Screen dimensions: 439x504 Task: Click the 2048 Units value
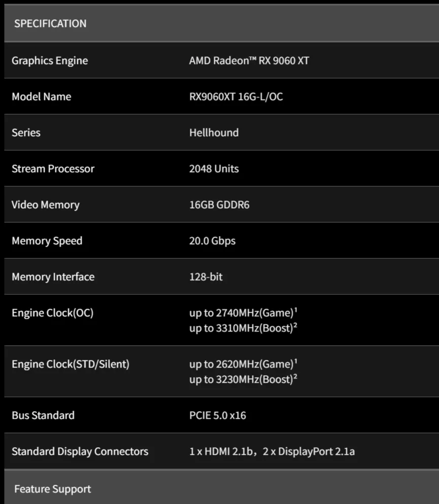click(x=214, y=169)
